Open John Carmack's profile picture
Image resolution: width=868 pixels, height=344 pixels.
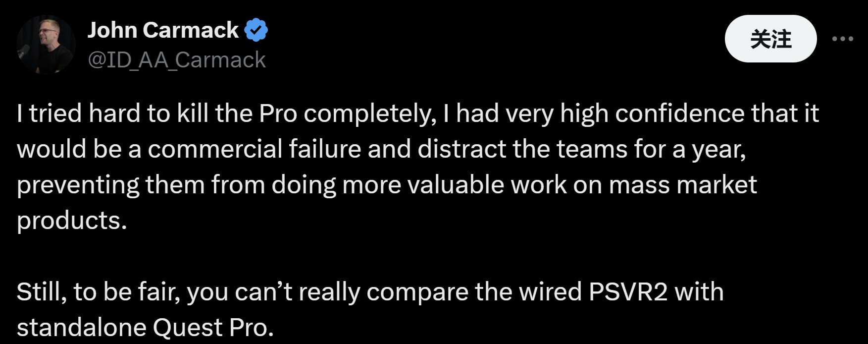46,45
